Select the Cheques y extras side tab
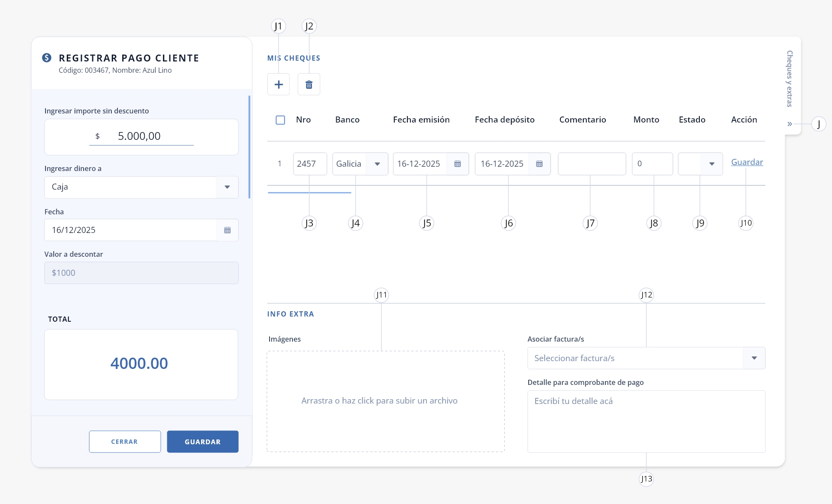 coord(790,78)
